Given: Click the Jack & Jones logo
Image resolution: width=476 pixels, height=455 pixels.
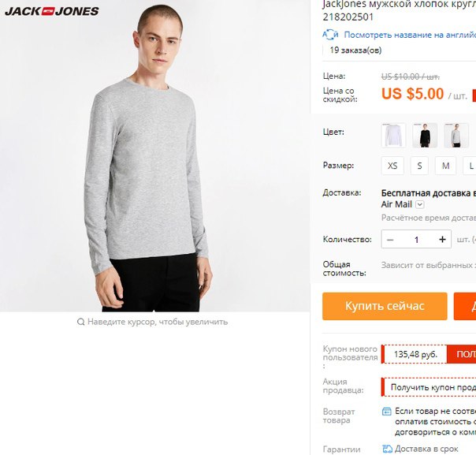Looking at the screenshot, I should pos(52,12).
